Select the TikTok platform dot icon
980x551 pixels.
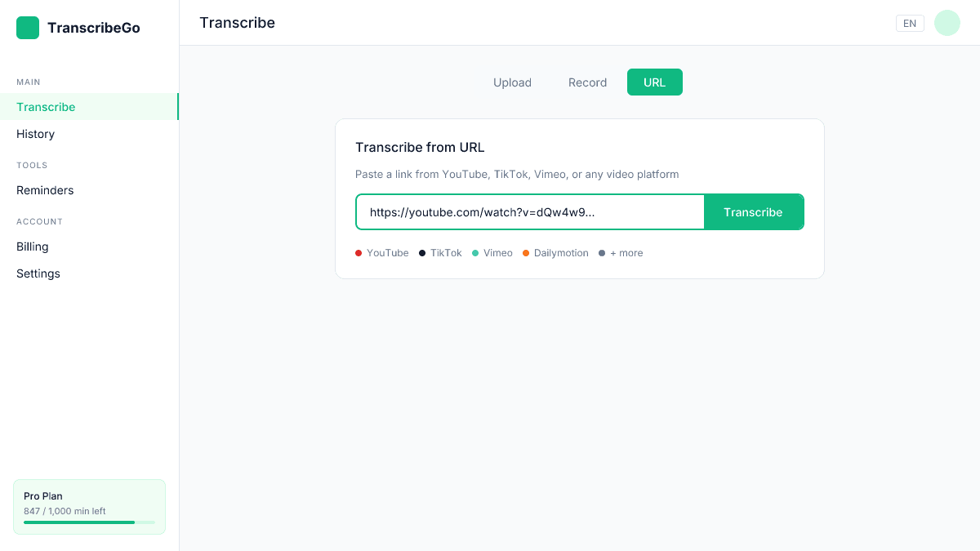pos(421,253)
